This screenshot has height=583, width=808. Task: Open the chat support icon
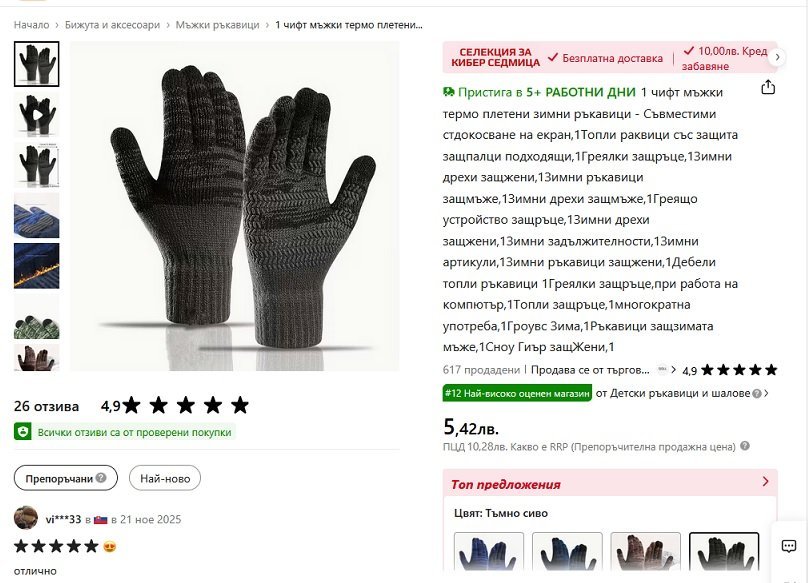coord(788,546)
